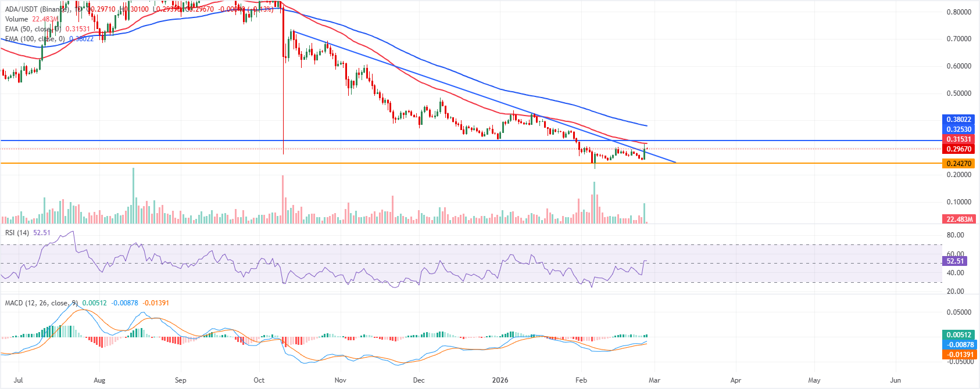
Task: Click the 0.32530 blue price axis label
Action: click(958, 129)
